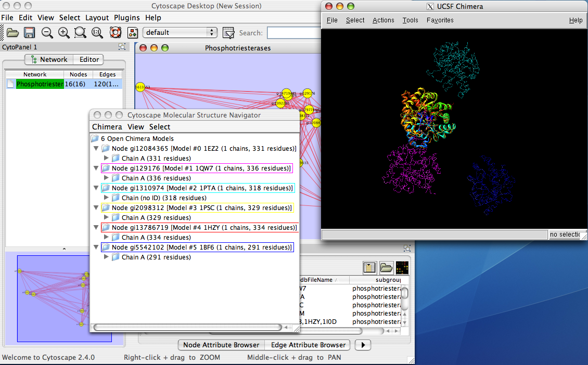Open the Plugins menu in Cytoscape
The image size is (588, 365).
[x=127, y=18]
